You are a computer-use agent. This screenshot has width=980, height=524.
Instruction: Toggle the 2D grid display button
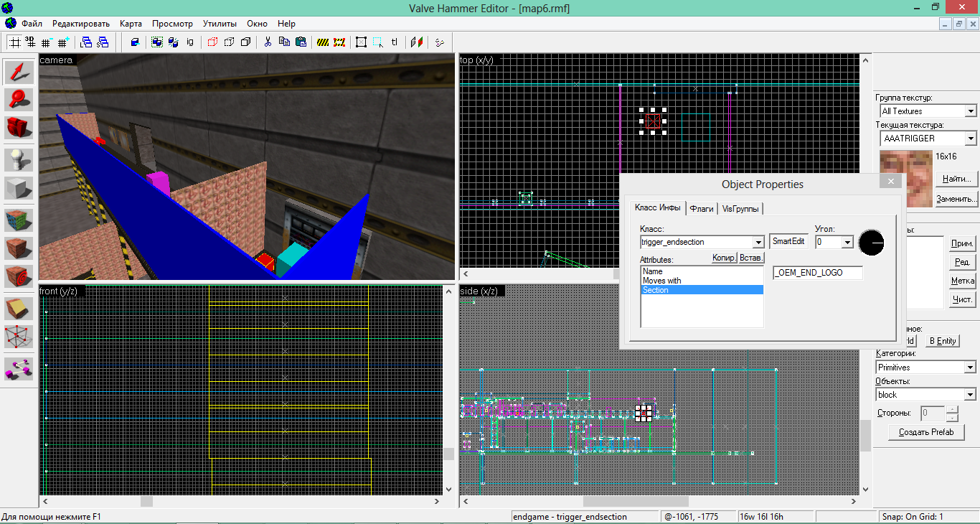14,42
